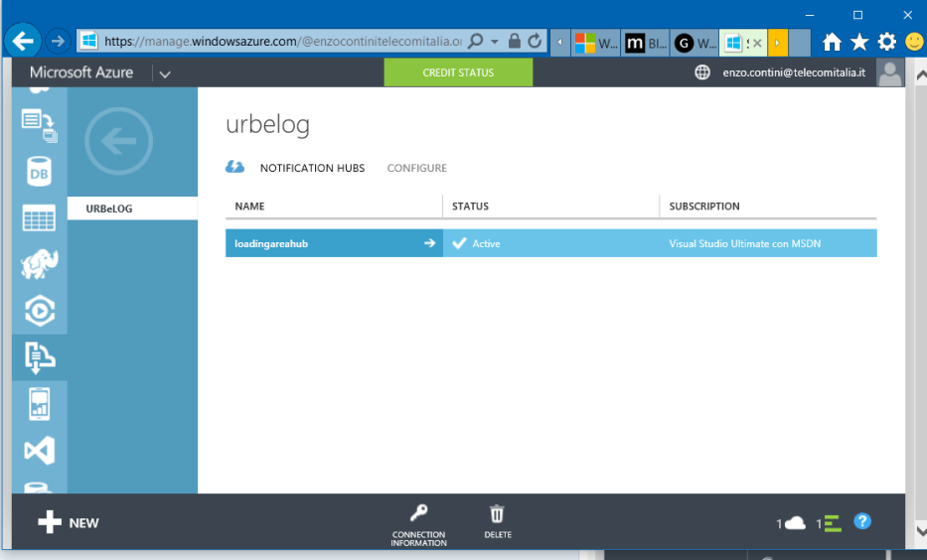This screenshot has height=560, width=927.
Task: Open Help question mark icon
Action: coord(862,521)
